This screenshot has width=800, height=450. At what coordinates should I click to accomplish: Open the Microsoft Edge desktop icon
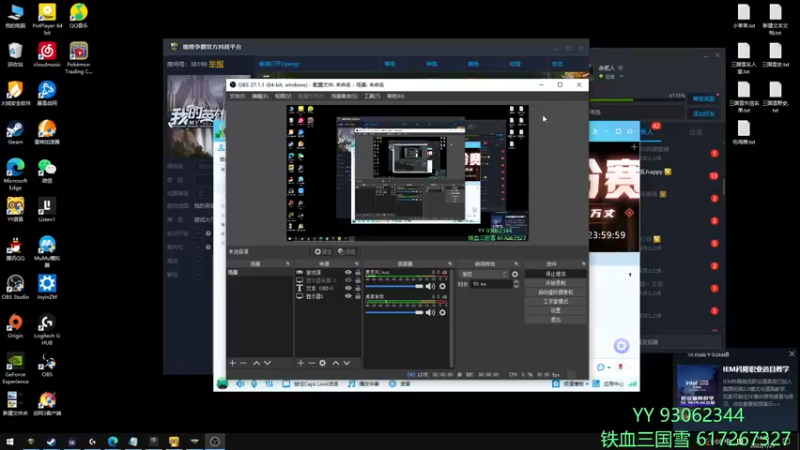tap(15, 173)
